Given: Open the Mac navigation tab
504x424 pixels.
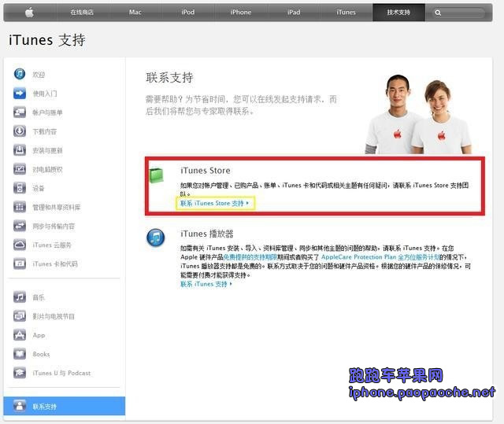Looking at the screenshot, I should click(x=135, y=13).
